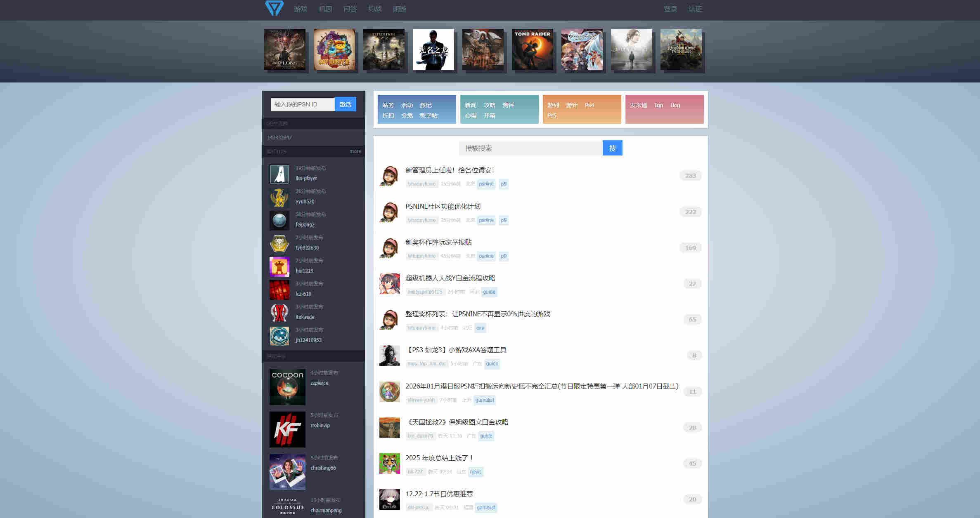Image resolution: width=980 pixels, height=518 pixels.
Task: Click the blue search submit button
Action: pyautogui.click(x=612, y=148)
